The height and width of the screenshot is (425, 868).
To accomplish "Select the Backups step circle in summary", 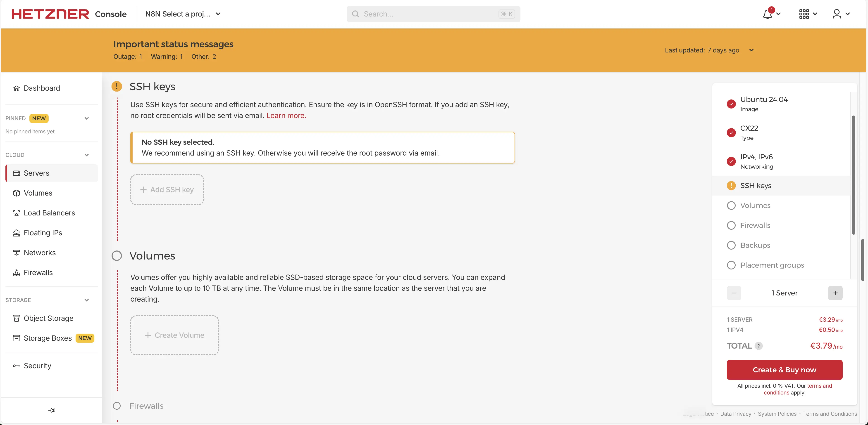I will 731,245.
